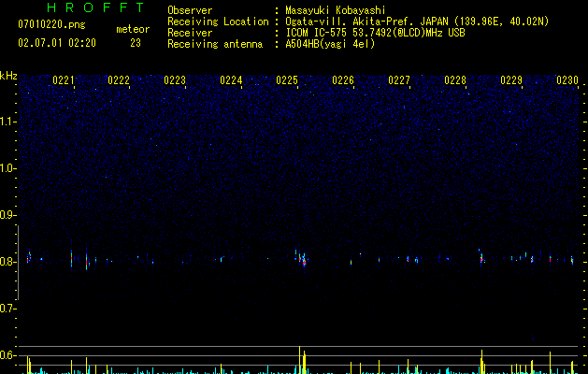Click the strong meteor echo just after 0225
Viewport: 588px width, 374px height.
[302, 258]
